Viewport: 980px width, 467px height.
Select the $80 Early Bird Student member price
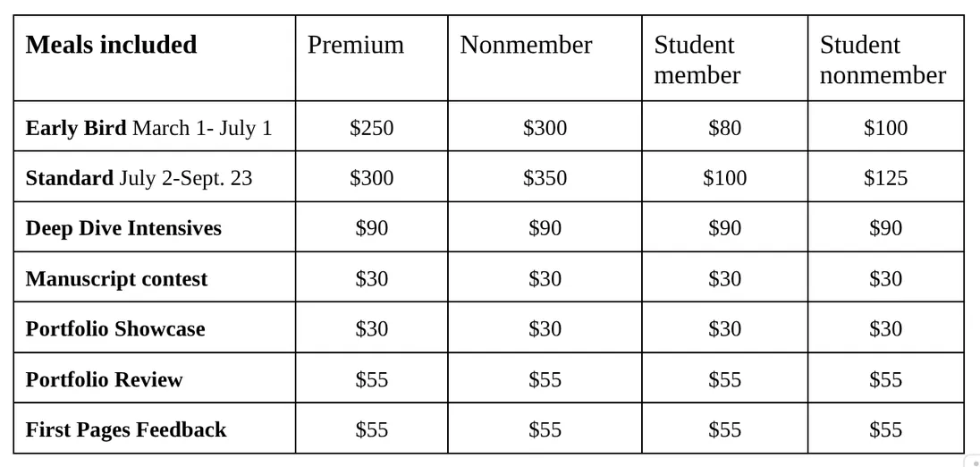pos(724,128)
